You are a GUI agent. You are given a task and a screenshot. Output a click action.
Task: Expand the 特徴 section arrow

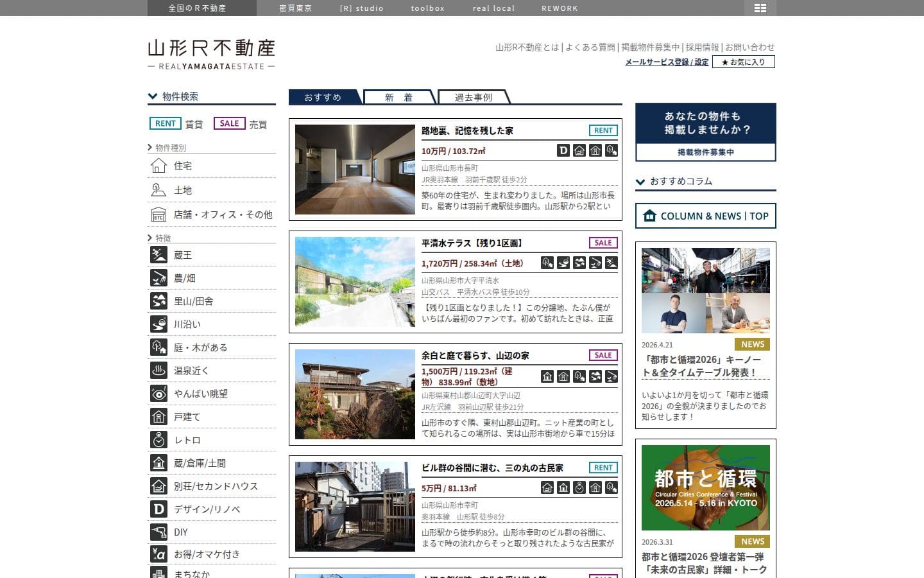[x=150, y=238]
